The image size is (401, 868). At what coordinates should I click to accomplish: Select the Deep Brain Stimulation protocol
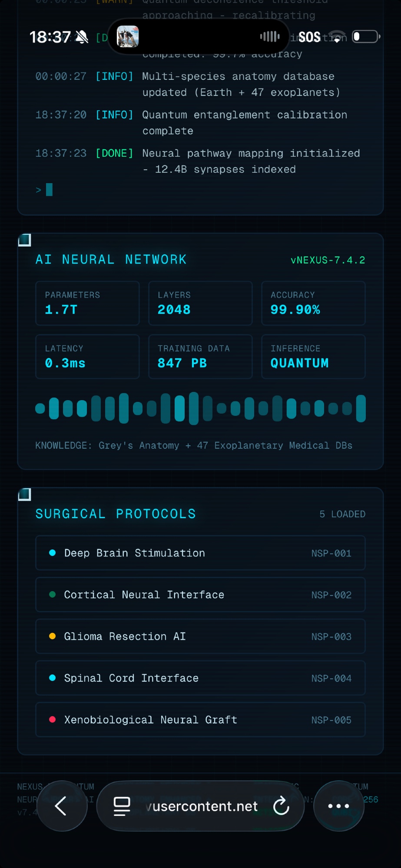[200, 553]
